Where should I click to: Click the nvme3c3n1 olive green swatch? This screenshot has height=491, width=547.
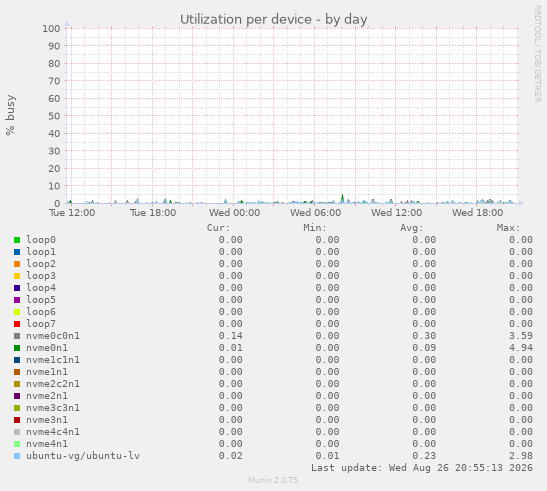(x=17, y=408)
